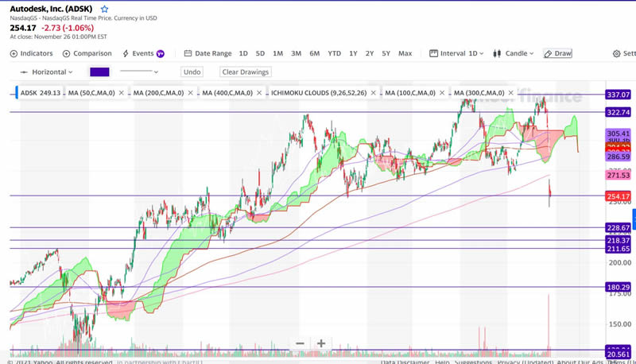The width and height of the screenshot is (636, 364).
Task: Select the 228.67 horizontal line label
Action: pyautogui.click(x=619, y=228)
